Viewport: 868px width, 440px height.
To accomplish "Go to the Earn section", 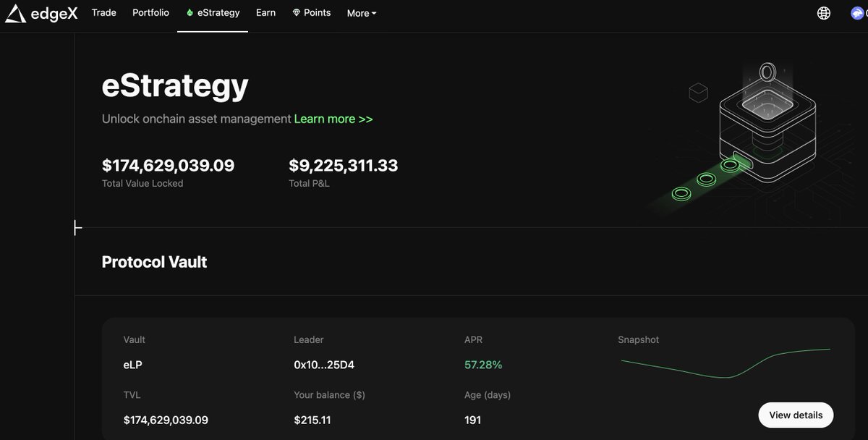I will click(x=265, y=12).
